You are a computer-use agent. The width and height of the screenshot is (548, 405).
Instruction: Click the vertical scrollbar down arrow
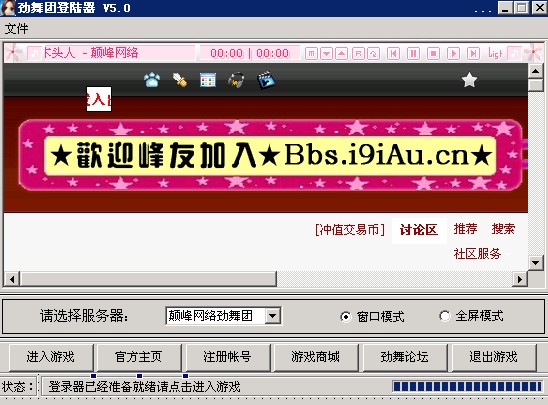pos(535,263)
